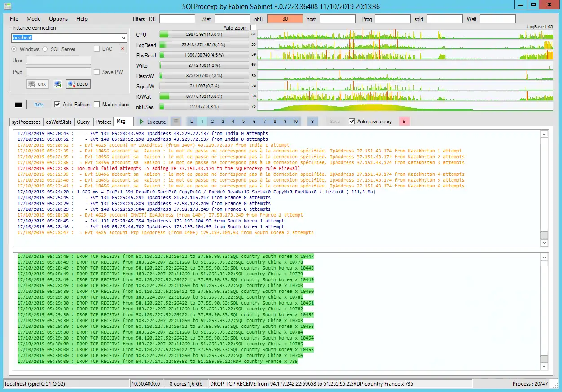Click '10.50.4000.0' version in status bar
The image size is (562, 392).
[x=146, y=384]
